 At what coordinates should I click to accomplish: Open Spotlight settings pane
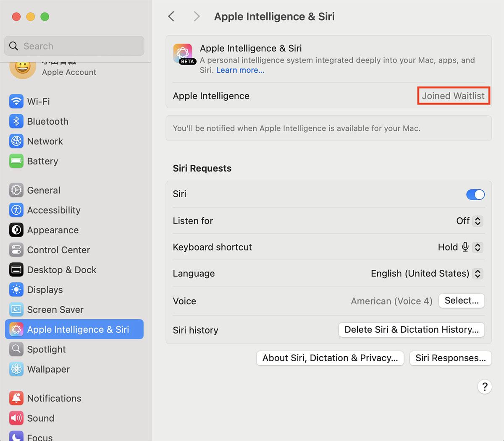coord(74,350)
